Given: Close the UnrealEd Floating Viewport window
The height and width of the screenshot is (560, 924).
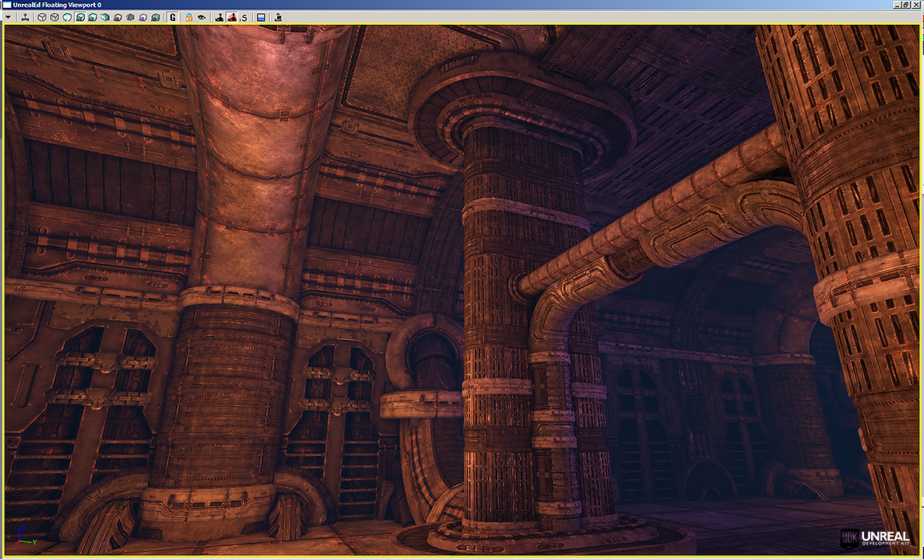Looking at the screenshot, I should pyautogui.click(x=917, y=5).
